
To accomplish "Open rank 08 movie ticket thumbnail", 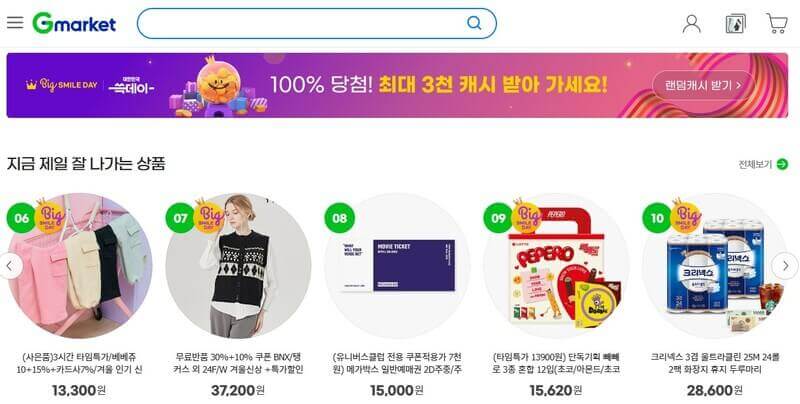I will 397,265.
